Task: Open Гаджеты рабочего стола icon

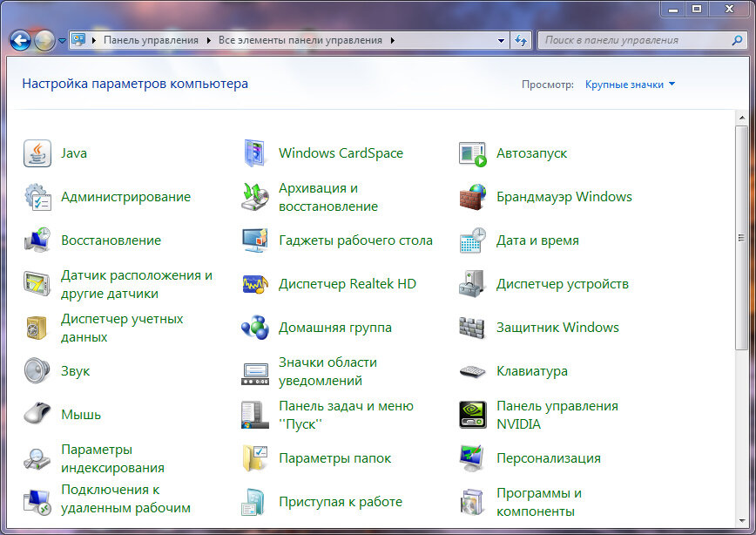Action: 254,240
